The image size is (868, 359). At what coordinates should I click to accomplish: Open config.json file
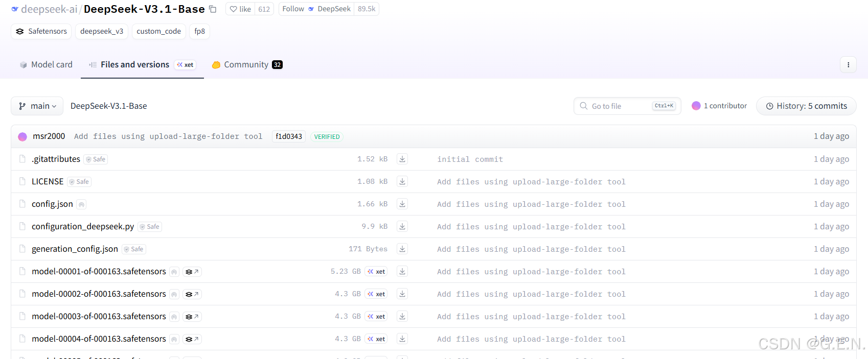52,204
